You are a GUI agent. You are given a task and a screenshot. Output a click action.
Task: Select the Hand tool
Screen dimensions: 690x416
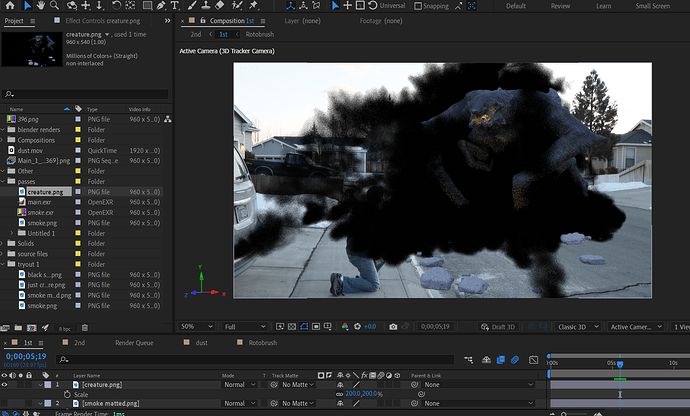40,5
